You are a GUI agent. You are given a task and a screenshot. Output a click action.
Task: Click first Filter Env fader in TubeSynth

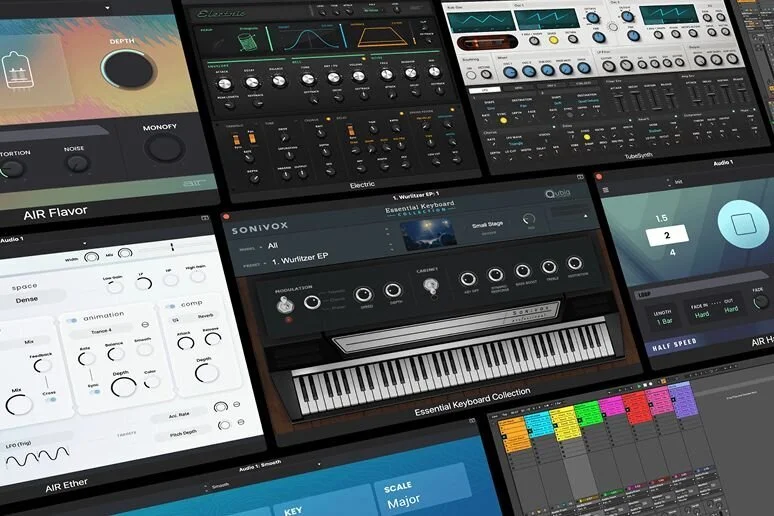point(619,101)
